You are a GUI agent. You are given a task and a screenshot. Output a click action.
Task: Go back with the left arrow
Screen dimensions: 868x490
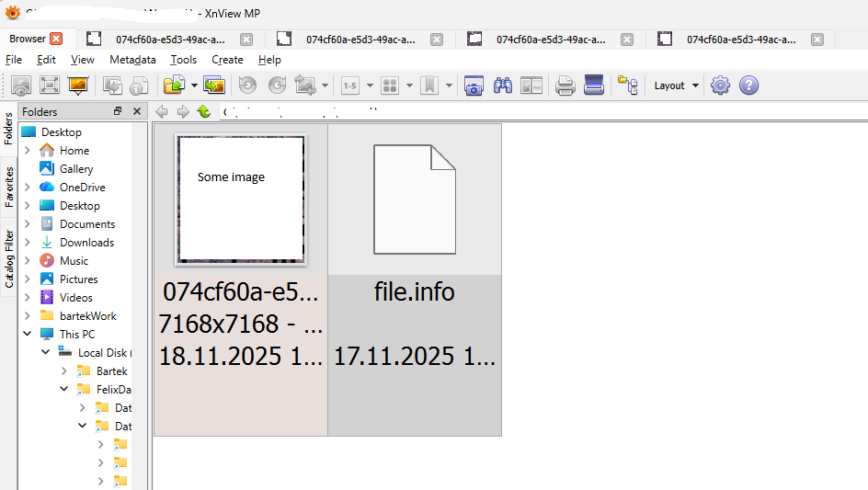162,112
